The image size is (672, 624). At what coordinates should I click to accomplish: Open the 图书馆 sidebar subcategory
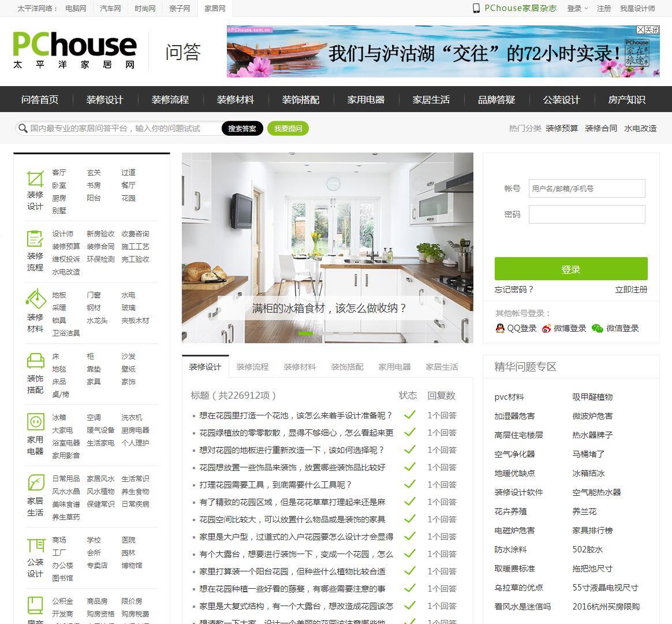(x=62, y=578)
